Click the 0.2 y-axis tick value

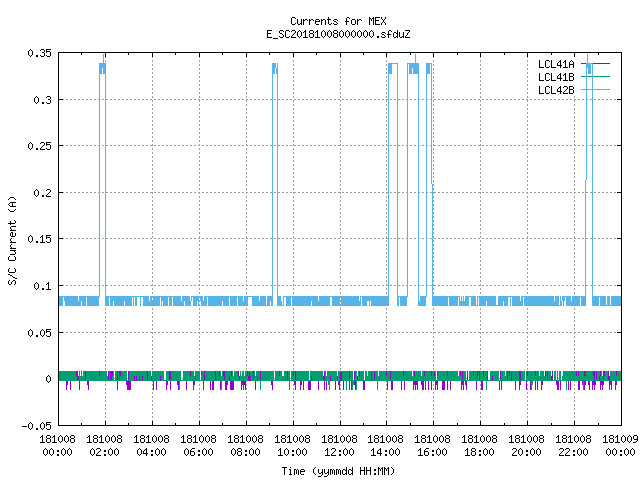(42, 193)
